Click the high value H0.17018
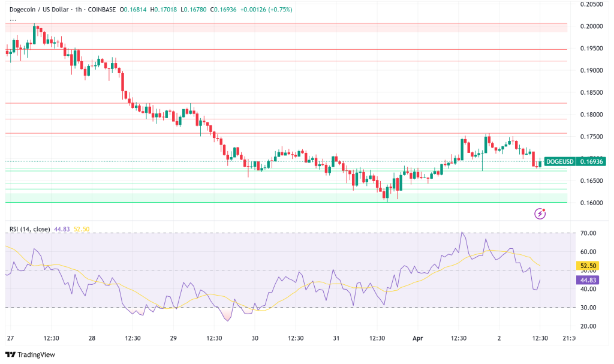This screenshot has width=614, height=364. 164,10
